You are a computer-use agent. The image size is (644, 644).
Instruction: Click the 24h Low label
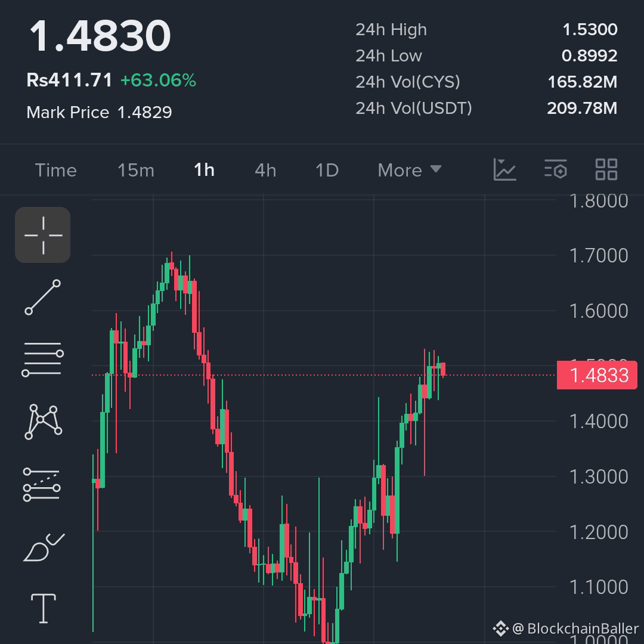pos(389,56)
